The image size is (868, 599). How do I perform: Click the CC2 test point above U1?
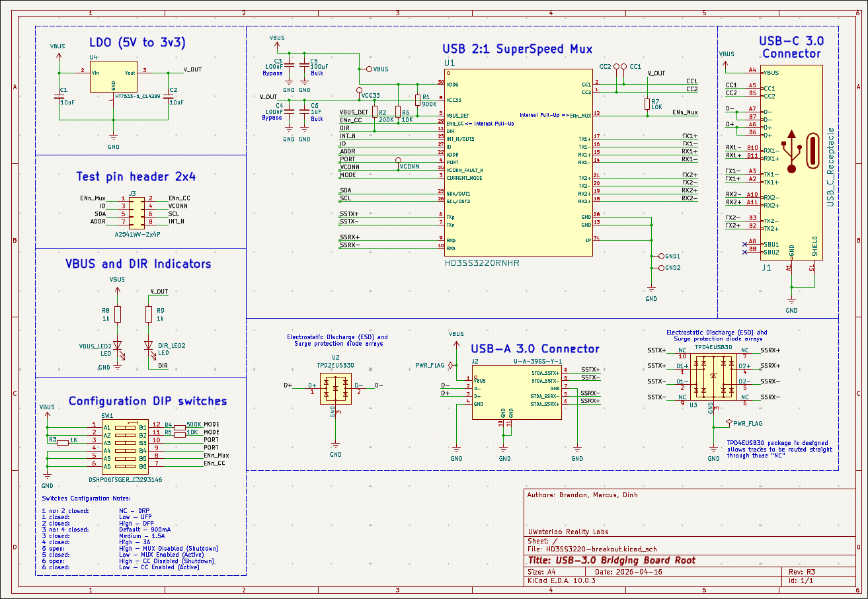[616, 67]
